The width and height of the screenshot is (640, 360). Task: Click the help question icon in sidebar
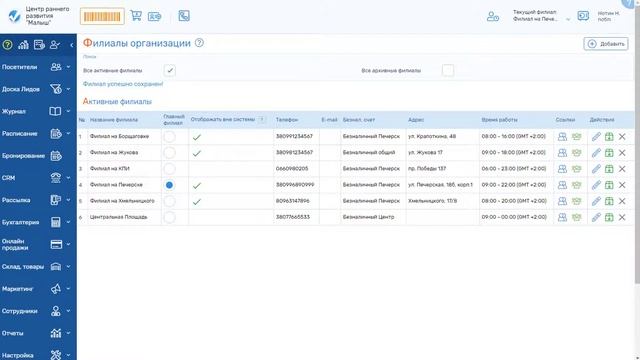(8, 45)
